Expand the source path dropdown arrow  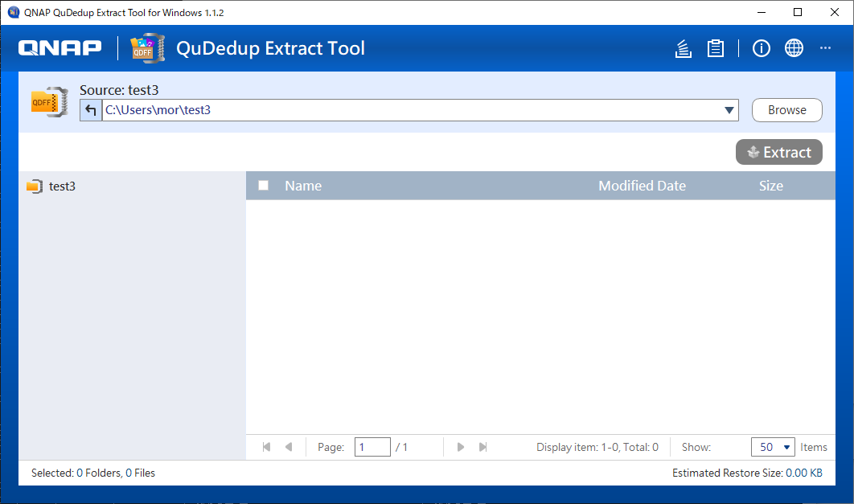click(x=729, y=110)
